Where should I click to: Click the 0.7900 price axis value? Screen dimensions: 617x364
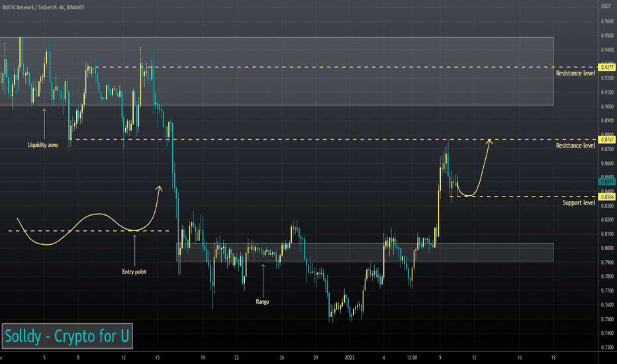coord(607,262)
